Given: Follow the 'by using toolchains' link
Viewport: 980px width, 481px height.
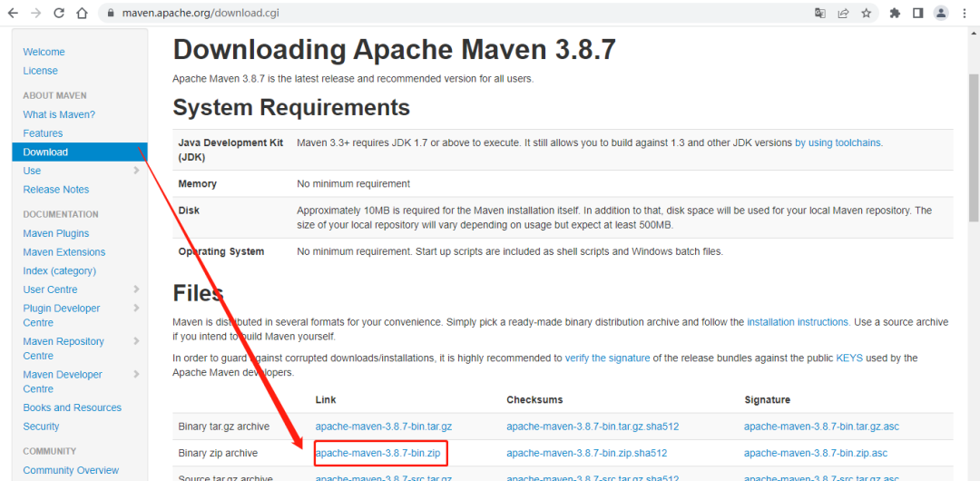Looking at the screenshot, I should 838,142.
